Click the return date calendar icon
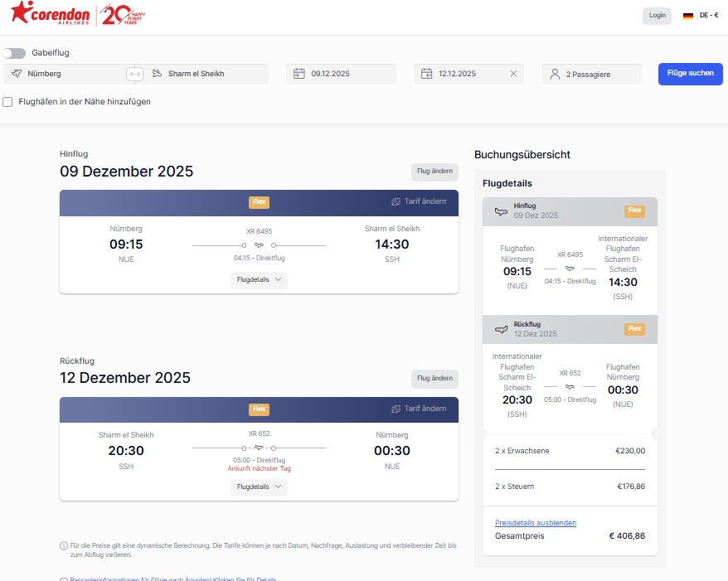The image size is (728, 581). tap(426, 74)
